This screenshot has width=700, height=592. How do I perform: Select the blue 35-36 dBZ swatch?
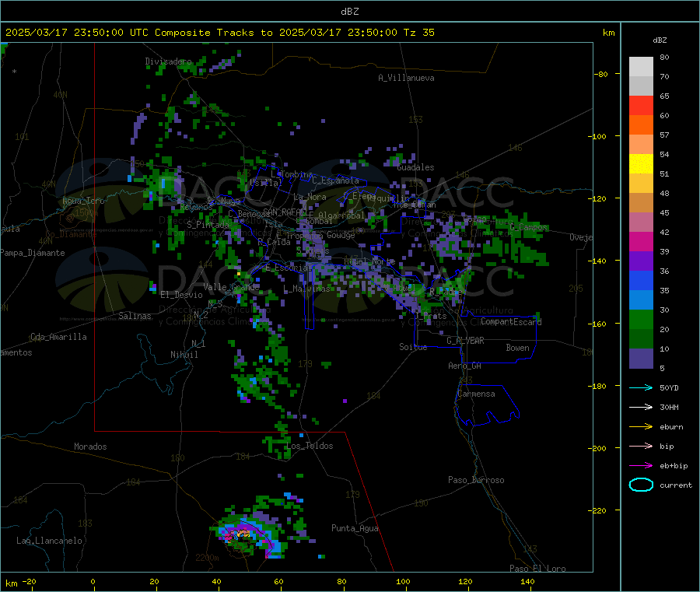point(641,280)
